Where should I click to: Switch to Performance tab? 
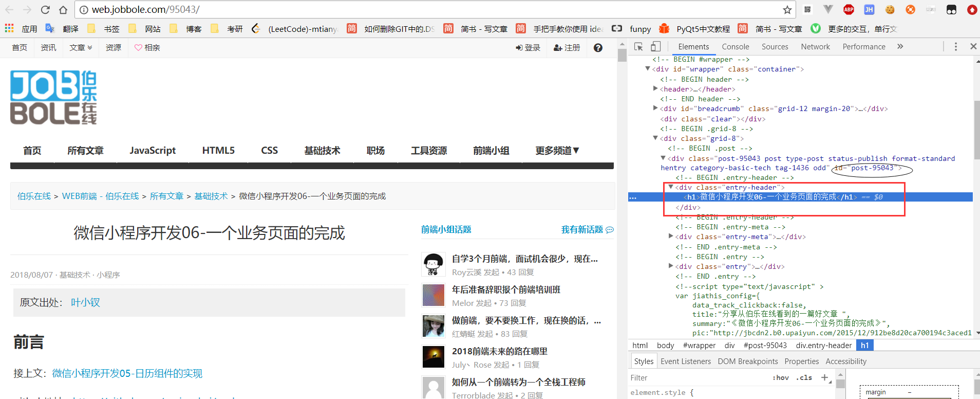pyautogui.click(x=864, y=46)
